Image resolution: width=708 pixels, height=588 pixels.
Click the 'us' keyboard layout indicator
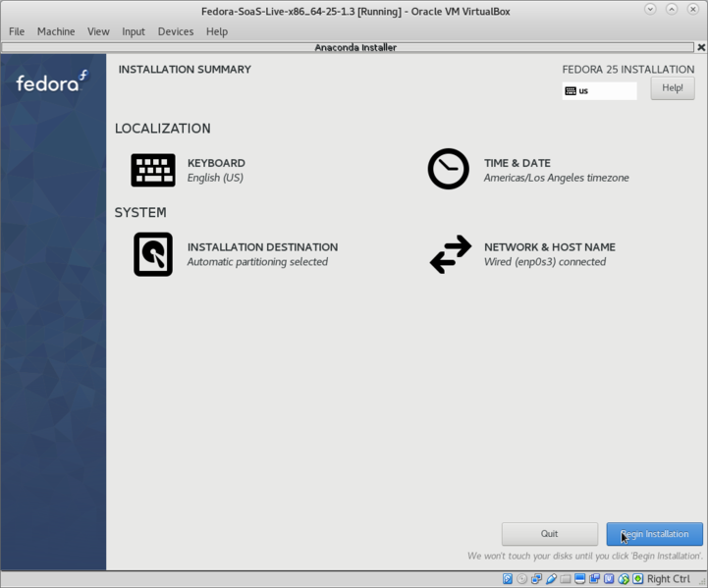tap(599, 91)
